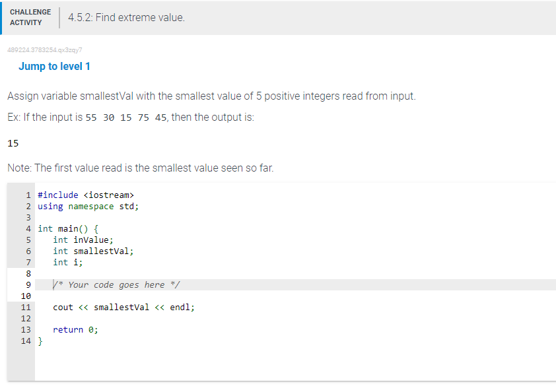Image resolution: width=556 pixels, height=392 pixels.
Task: Click the 'return 0;' statement
Action: [75, 329]
